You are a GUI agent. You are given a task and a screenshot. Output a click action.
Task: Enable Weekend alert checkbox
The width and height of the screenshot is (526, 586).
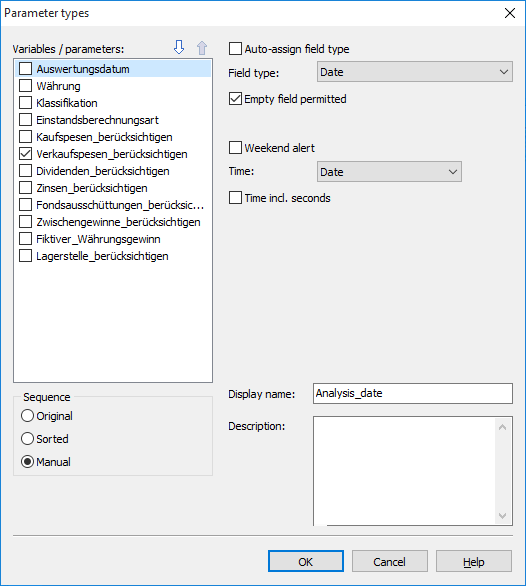tap(235, 148)
